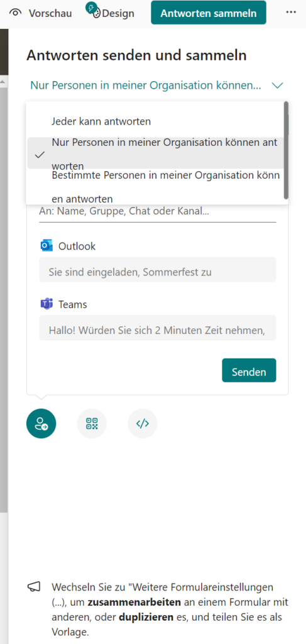Open the Design palette icon
Image resolution: width=306 pixels, height=644 pixels.
95,13
